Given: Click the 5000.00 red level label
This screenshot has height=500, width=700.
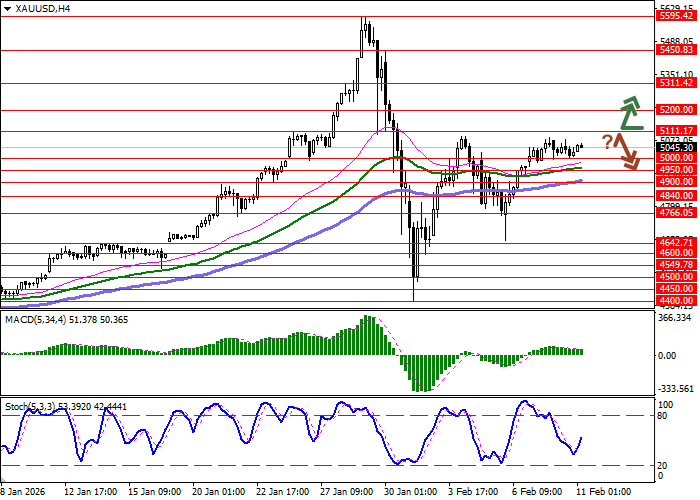Looking at the screenshot, I should 676,158.
